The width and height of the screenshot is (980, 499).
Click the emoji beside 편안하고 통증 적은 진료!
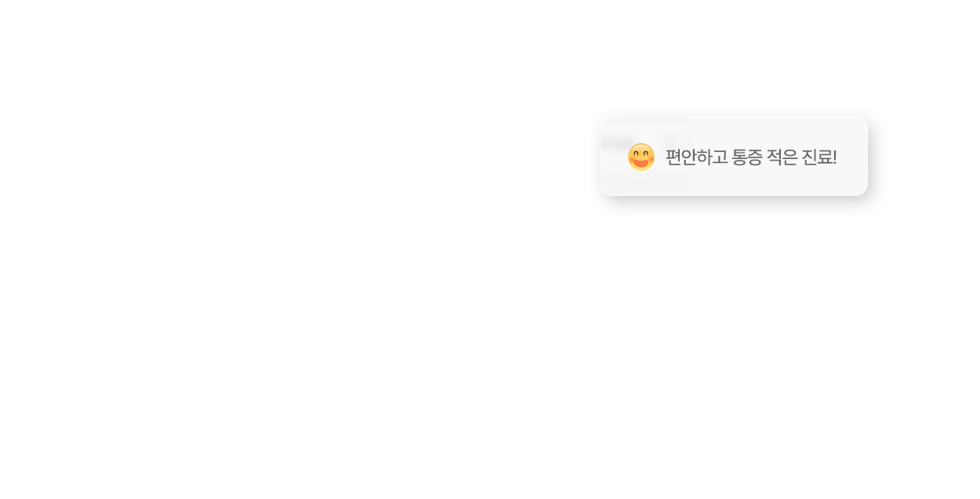[641, 157]
